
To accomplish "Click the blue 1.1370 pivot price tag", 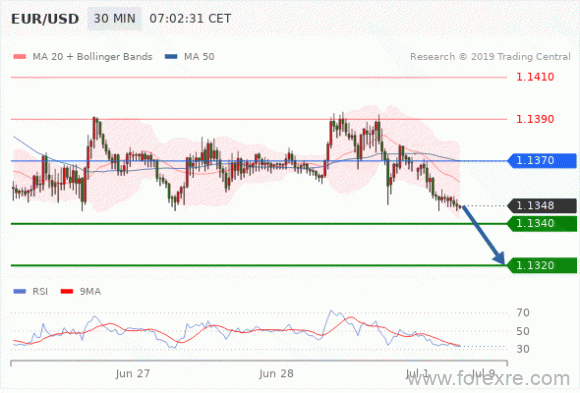I will click(x=542, y=161).
